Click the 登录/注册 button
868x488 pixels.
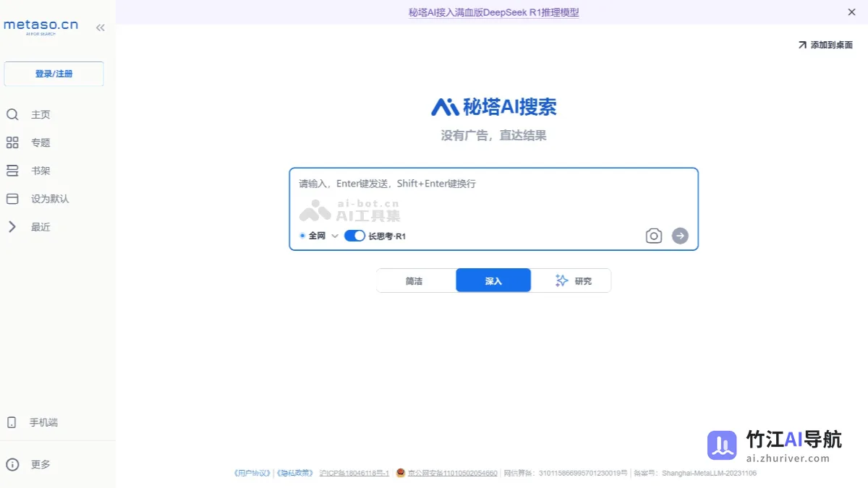tap(54, 74)
